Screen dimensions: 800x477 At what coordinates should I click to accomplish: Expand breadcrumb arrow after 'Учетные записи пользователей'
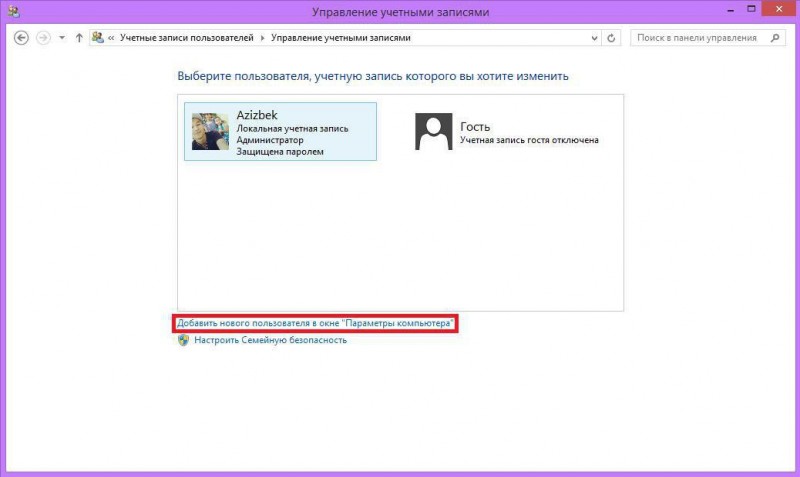(x=263, y=38)
